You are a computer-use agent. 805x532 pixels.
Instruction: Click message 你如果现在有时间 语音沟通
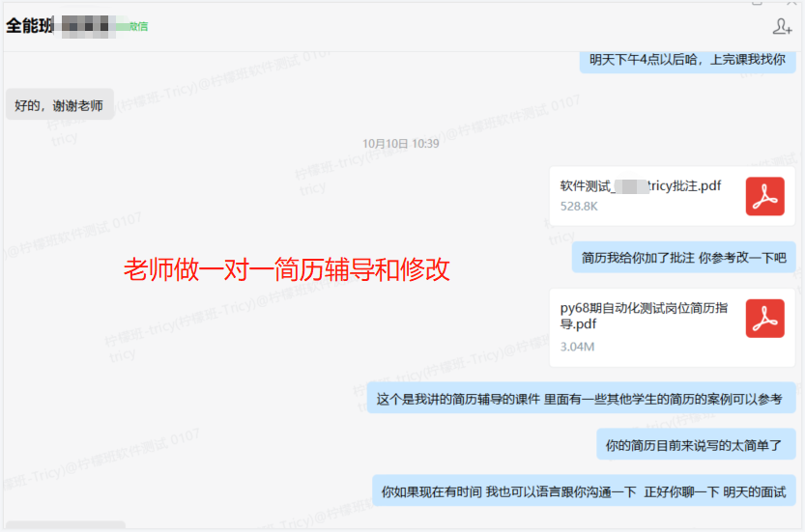(583, 491)
